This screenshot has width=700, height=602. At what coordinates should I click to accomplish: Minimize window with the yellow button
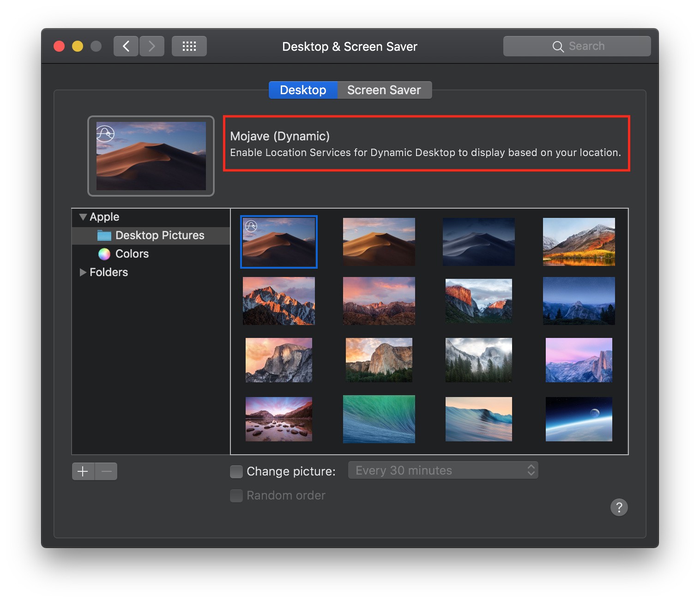(78, 46)
